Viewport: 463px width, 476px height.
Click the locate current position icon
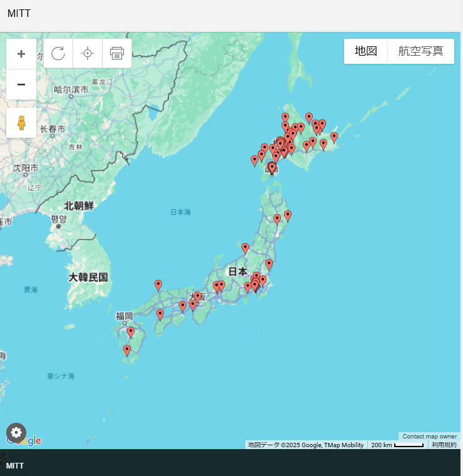tap(88, 53)
